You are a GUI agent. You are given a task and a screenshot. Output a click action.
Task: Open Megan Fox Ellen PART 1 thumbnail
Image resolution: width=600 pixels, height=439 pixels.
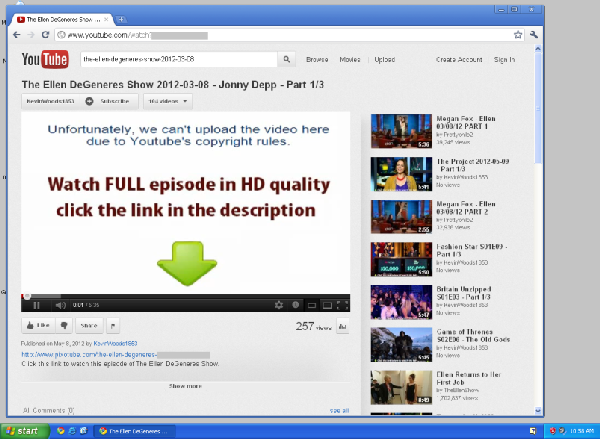[x=401, y=131]
